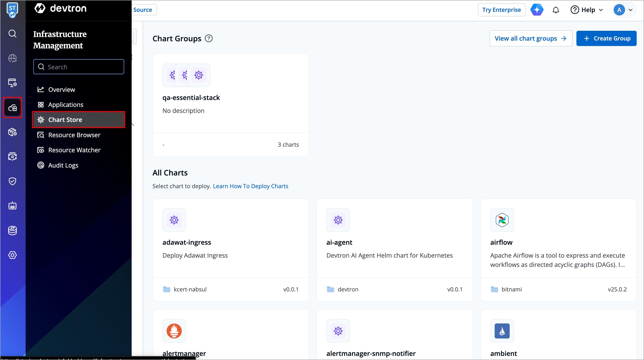Open Audit Logs menu item
The image size is (644, 360).
coord(63,165)
